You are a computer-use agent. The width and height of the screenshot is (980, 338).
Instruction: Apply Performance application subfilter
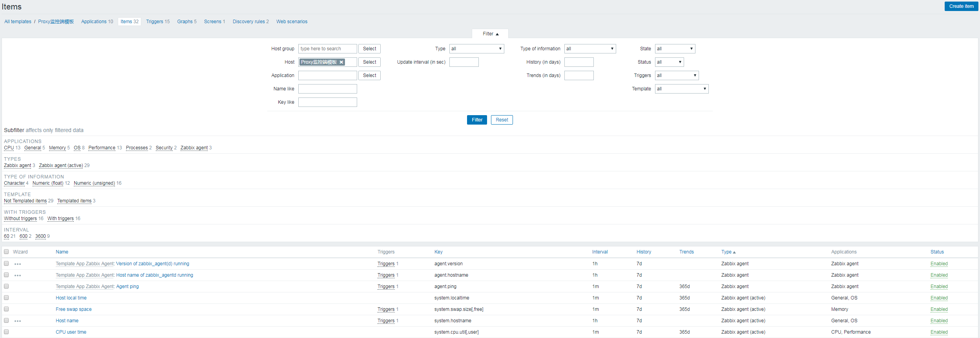tap(102, 148)
